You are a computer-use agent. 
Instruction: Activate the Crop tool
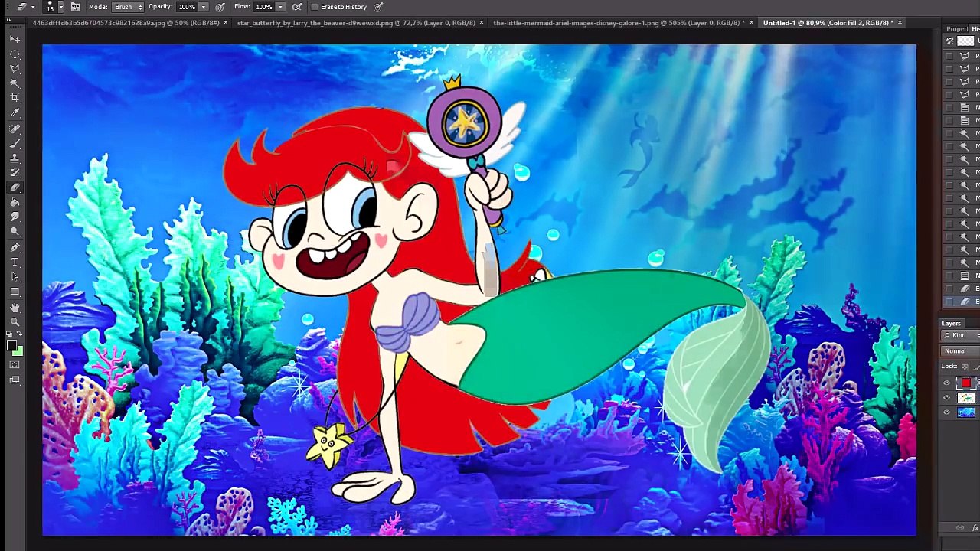tap(15, 98)
